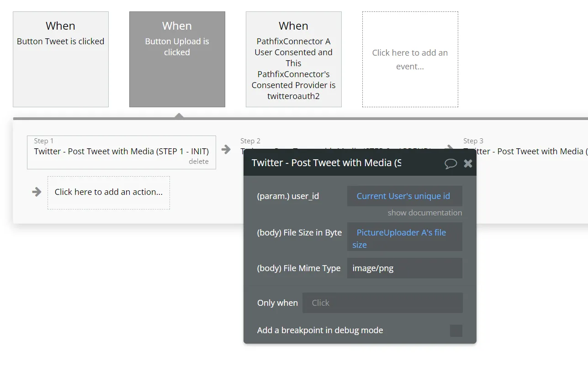Click the 'Add a breakpoint in debug mode' label
Image resolution: width=588 pixels, height=382 pixels.
click(320, 330)
